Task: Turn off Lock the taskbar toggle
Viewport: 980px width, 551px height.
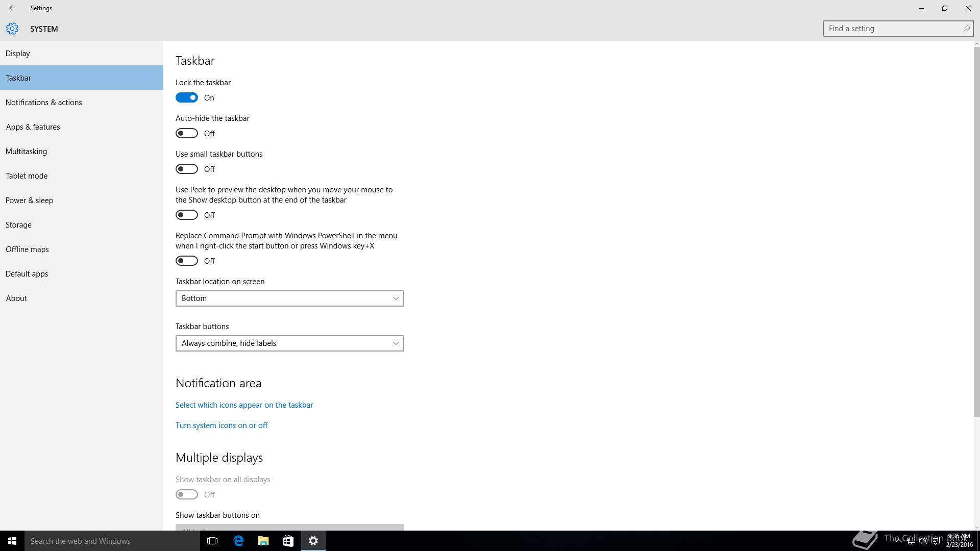Action: (187, 97)
